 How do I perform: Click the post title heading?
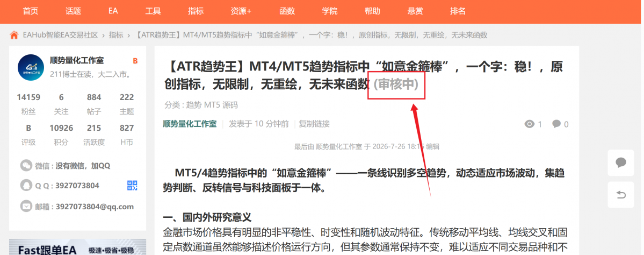pos(364,75)
